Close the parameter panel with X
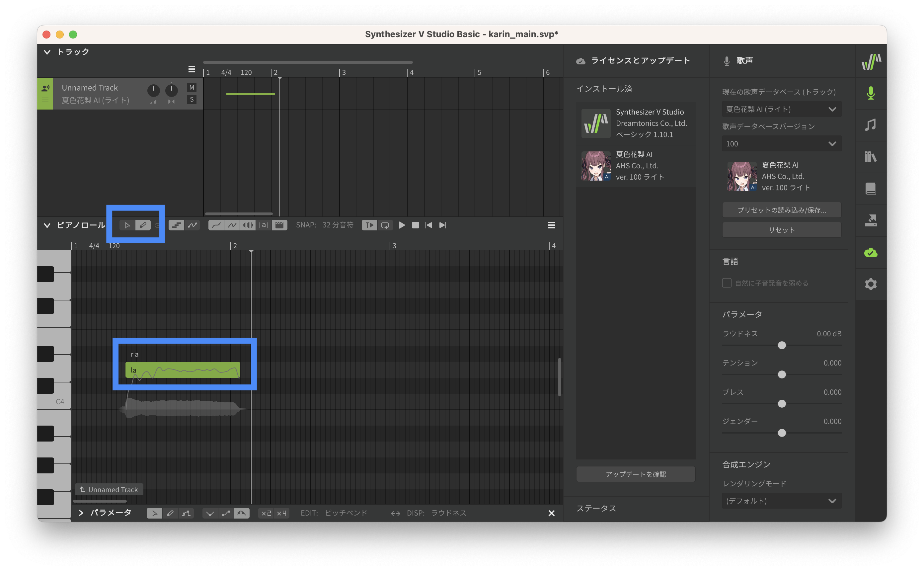Screen dimensions: 924x571 pyautogui.click(x=552, y=513)
